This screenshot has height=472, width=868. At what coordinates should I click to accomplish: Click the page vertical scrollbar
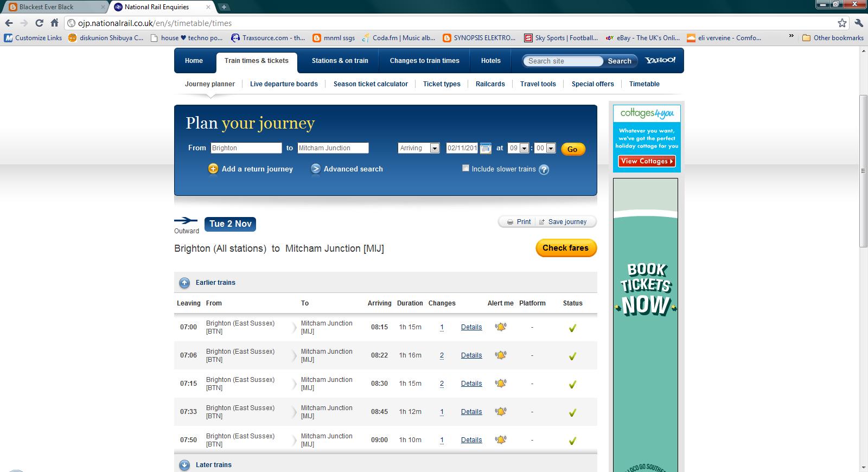pyautogui.click(x=863, y=171)
